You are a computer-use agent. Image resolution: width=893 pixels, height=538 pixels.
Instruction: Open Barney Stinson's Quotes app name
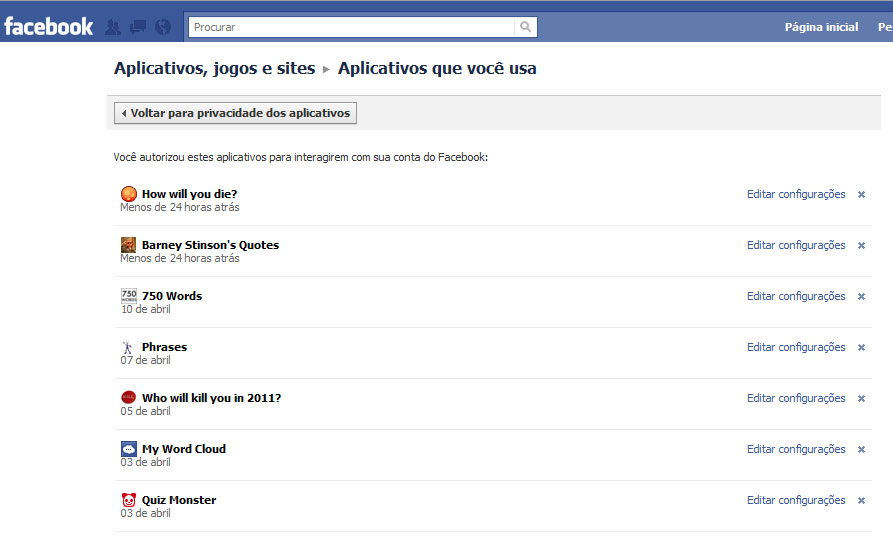(x=210, y=245)
